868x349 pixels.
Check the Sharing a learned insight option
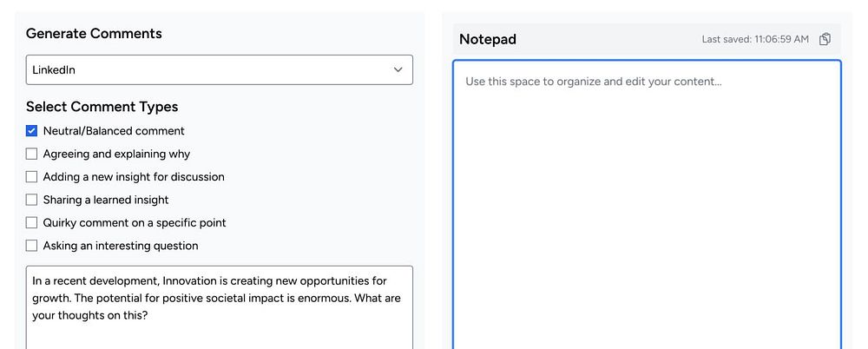[x=32, y=200]
